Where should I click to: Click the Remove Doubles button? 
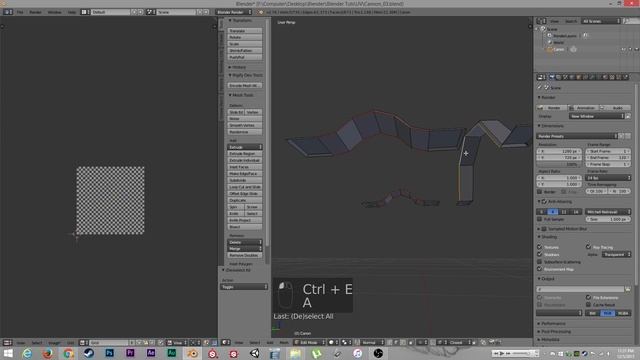(244, 255)
